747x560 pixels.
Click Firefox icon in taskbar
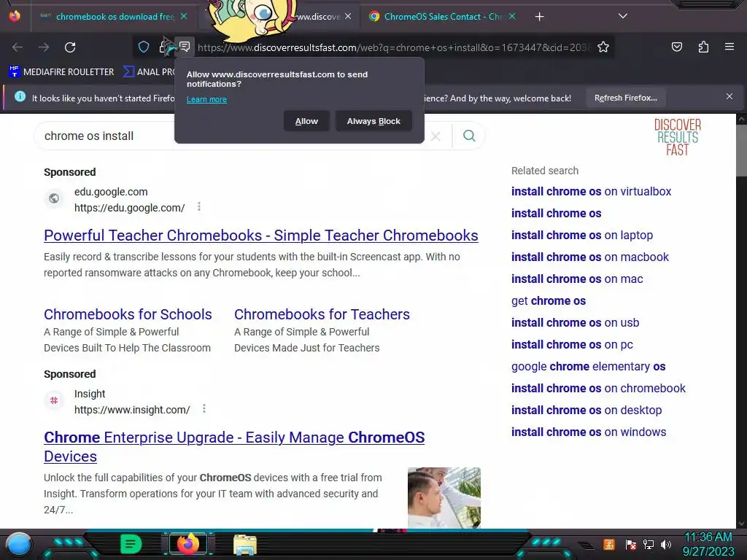click(x=188, y=544)
